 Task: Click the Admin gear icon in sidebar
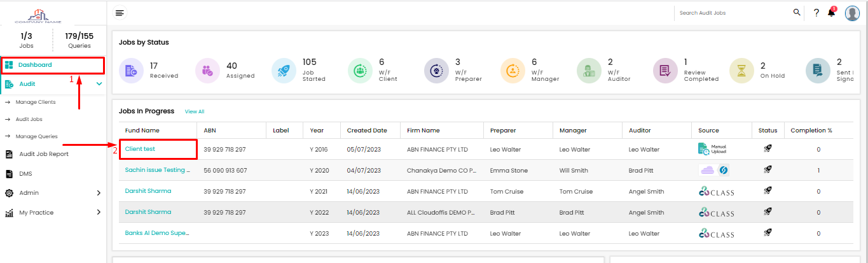[x=9, y=193]
